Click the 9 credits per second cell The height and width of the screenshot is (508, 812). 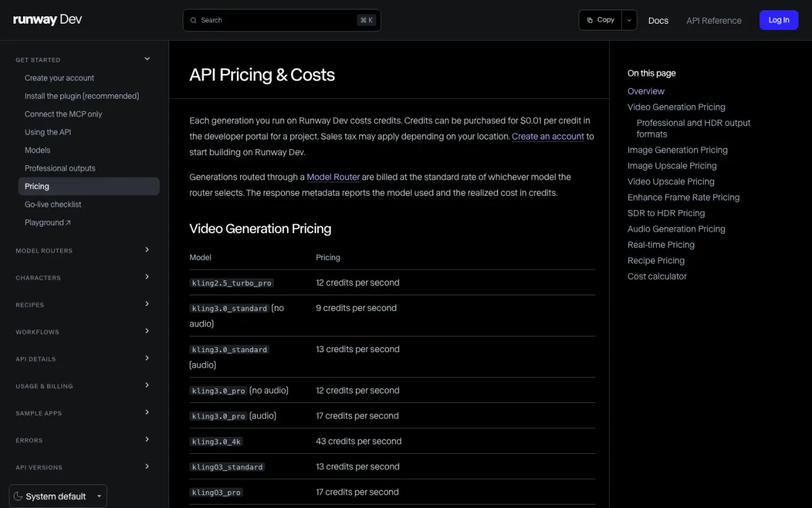[356, 308]
